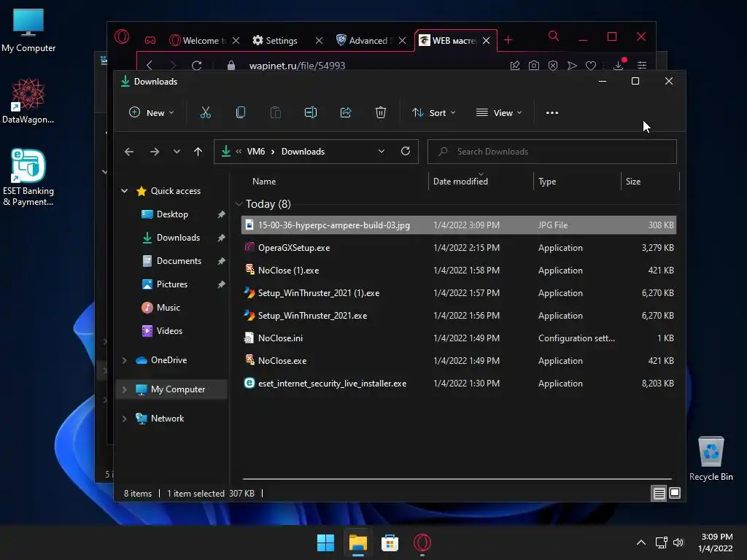Click the Opera send/flow arrow icon
Screen dimensions: 747x560
point(572,66)
